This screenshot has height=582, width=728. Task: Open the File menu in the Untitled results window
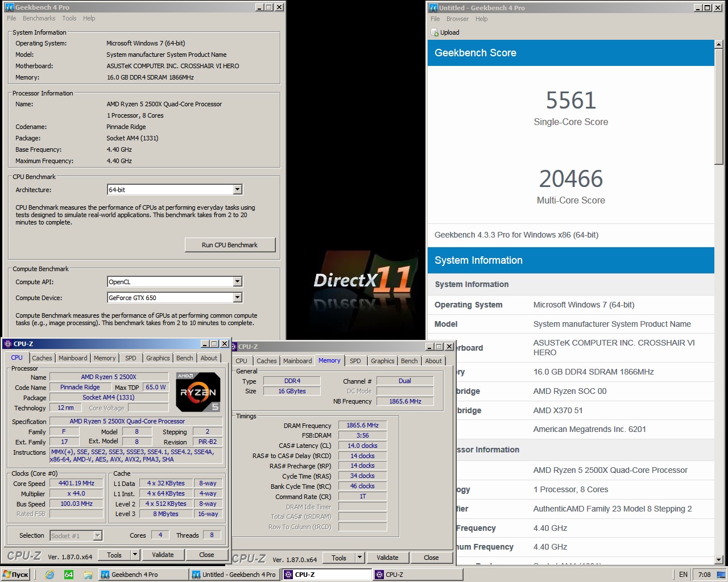point(435,19)
